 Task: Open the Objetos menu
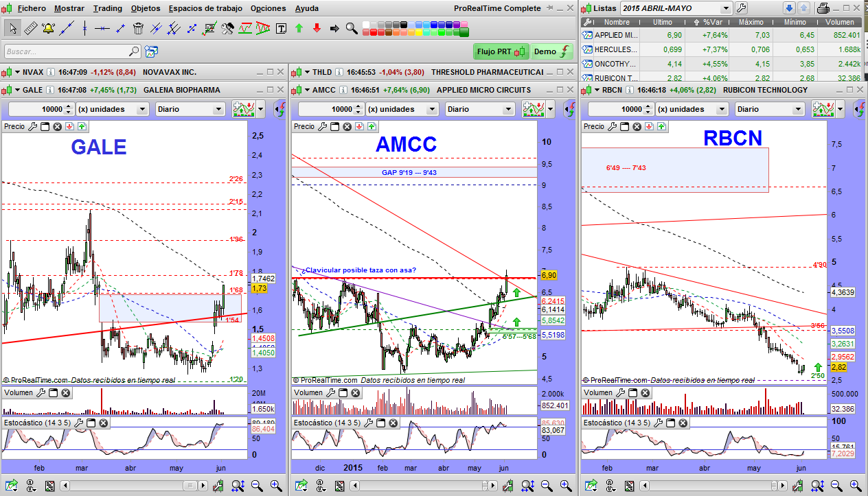point(145,8)
